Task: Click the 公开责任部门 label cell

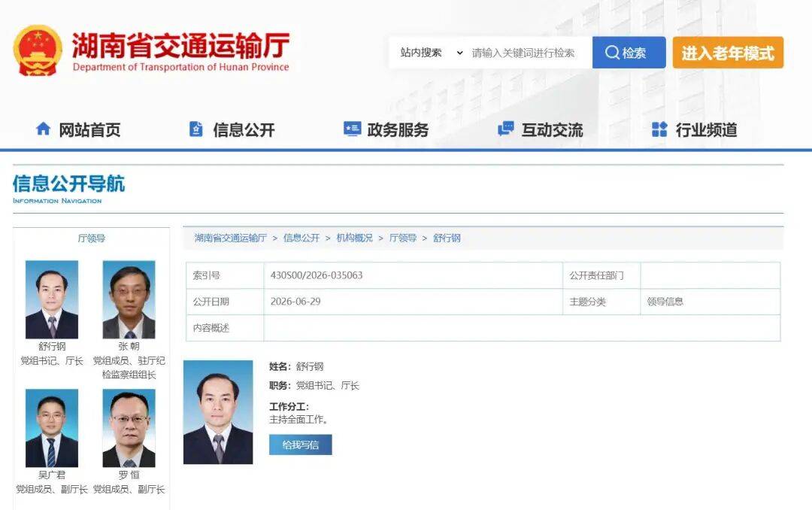Action: tap(601, 275)
